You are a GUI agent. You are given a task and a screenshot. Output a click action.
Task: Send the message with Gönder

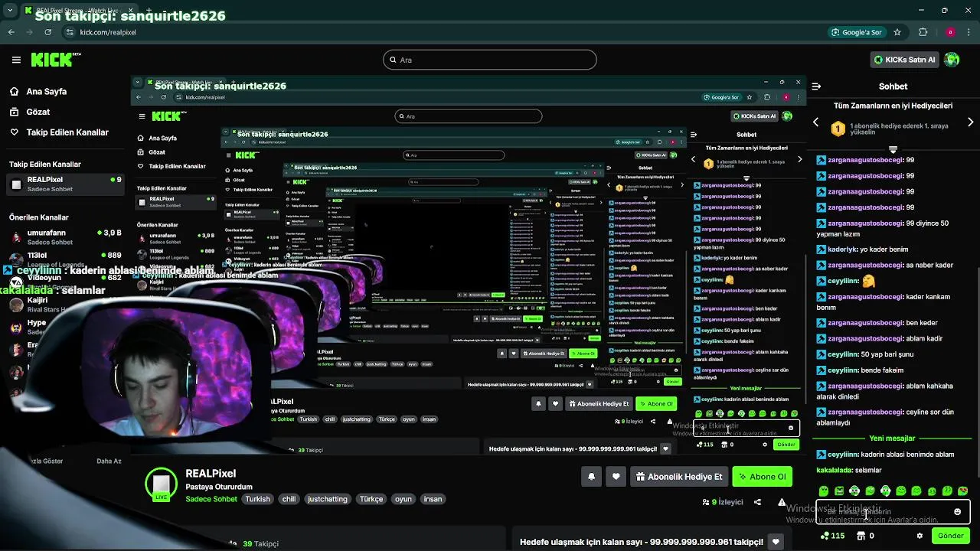click(x=950, y=536)
